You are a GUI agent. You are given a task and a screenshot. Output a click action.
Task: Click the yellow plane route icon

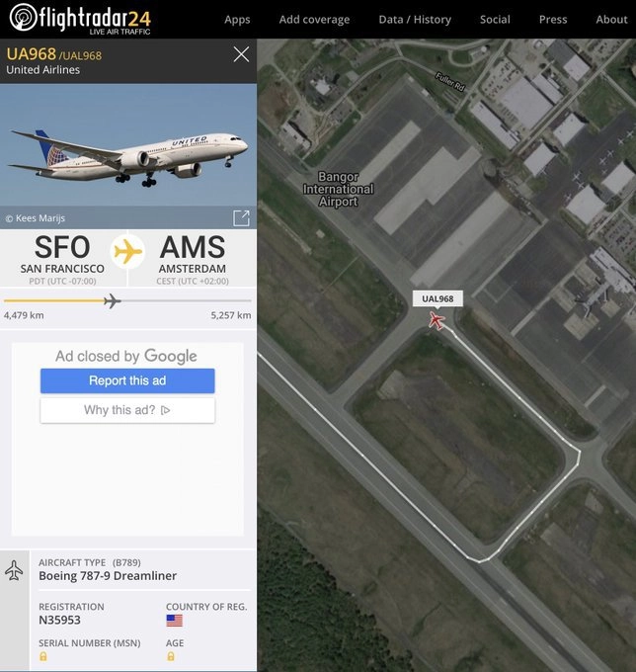(x=127, y=252)
